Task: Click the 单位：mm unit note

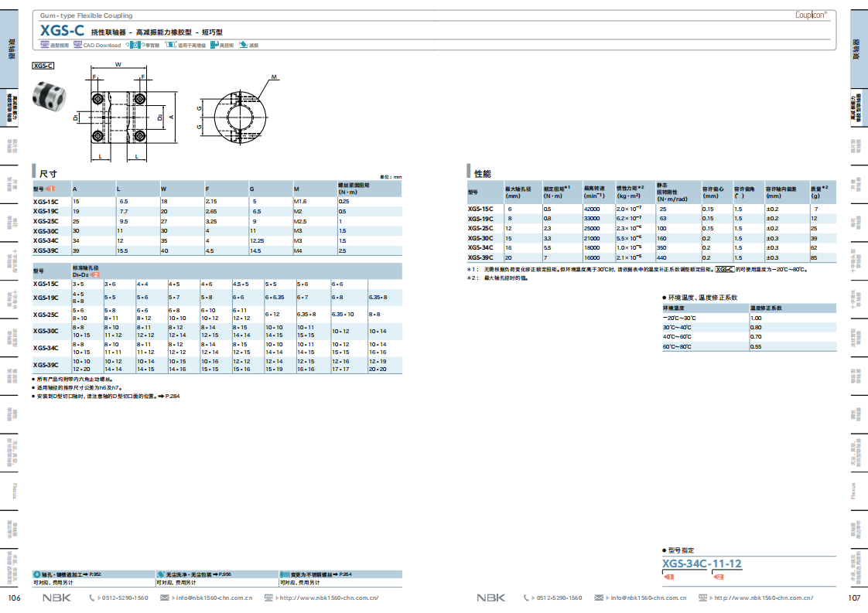Action: (x=391, y=177)
